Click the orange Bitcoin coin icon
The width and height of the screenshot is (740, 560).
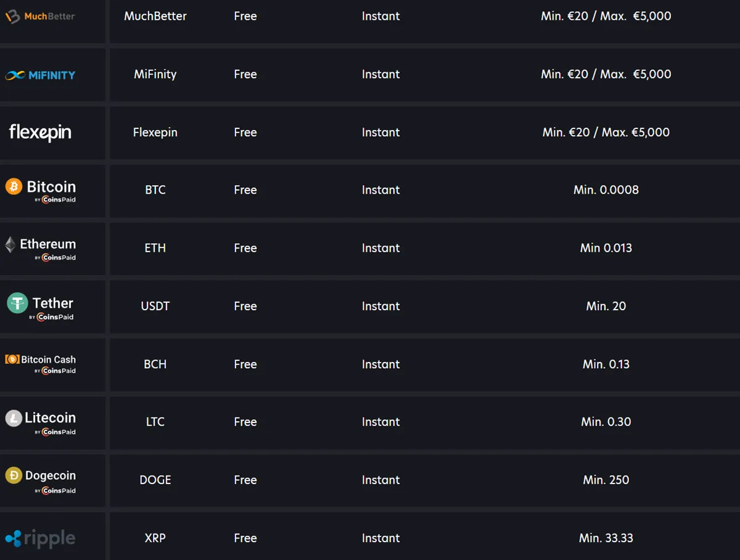point(14,186)
